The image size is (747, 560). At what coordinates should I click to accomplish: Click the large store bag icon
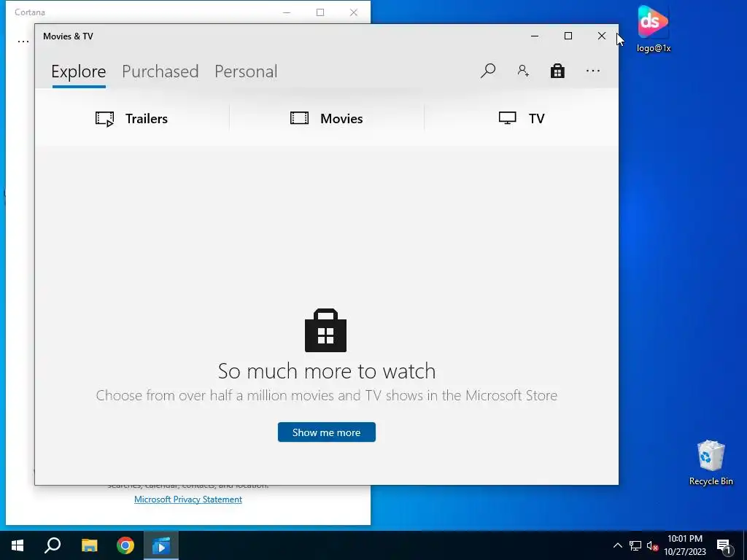(326, 330)
